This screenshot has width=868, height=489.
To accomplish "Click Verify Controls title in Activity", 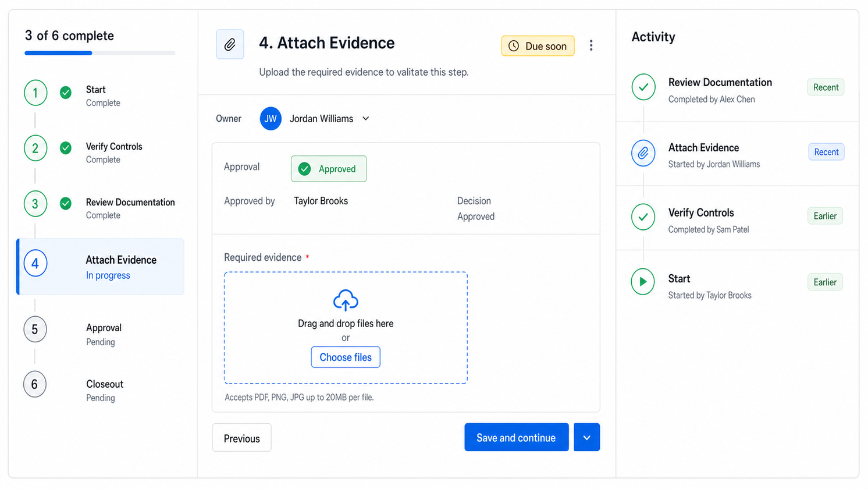I will (x=701, y=212).
